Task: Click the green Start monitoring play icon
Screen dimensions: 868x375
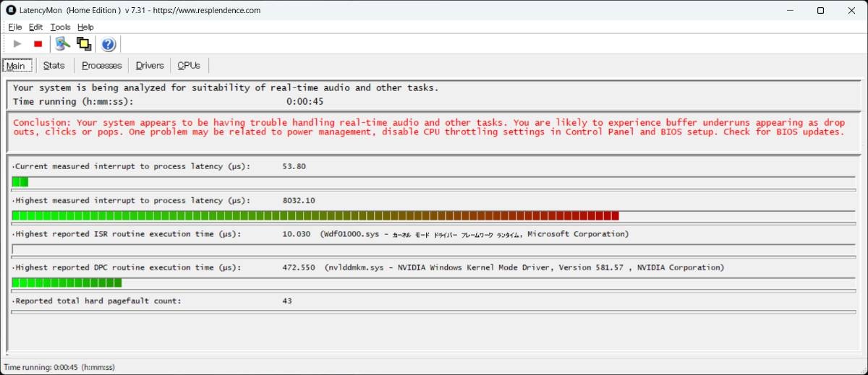Action: (x=17, y=44)
